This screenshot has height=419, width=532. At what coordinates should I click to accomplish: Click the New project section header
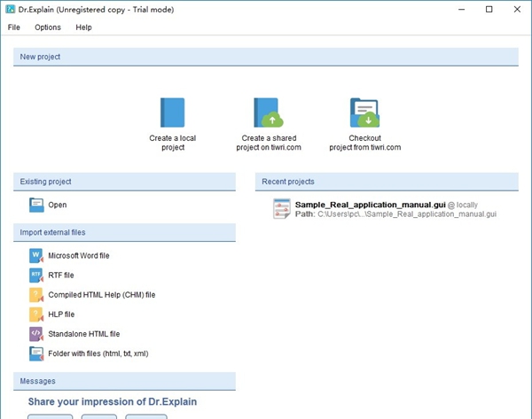pos(266,57)
